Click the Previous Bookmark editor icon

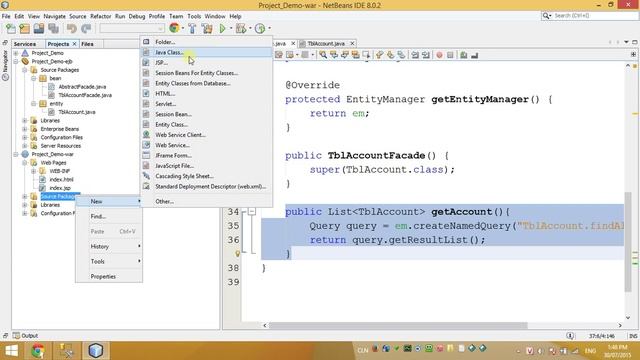click(380, 55)
